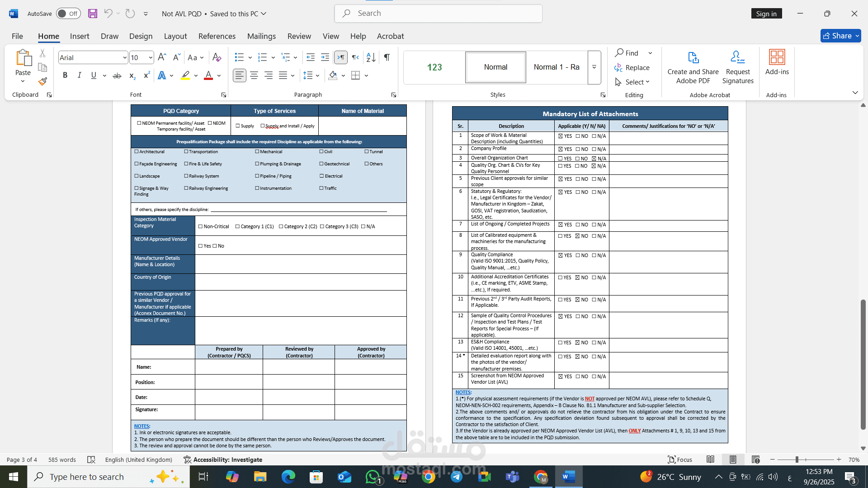This screenshot has width=868, height=488.
Task: Click the Share button
Action: [x=840, y=36]
